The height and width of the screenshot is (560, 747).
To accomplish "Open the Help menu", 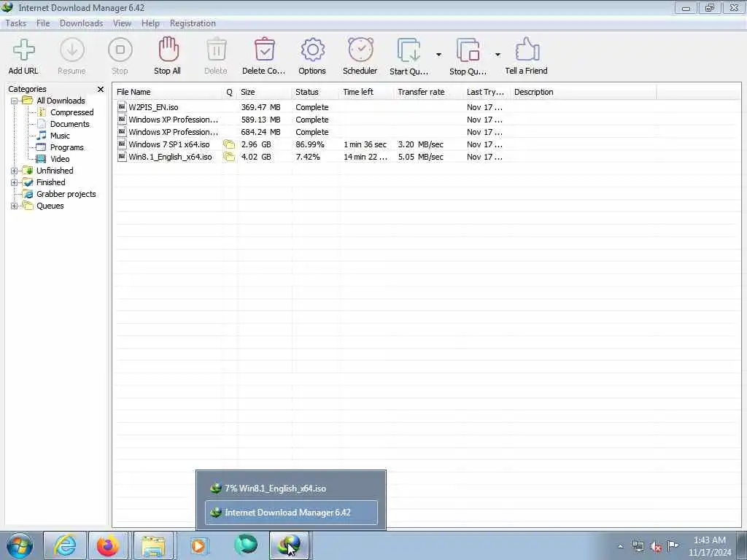I will pyautogui.click(x=150, y=23).
